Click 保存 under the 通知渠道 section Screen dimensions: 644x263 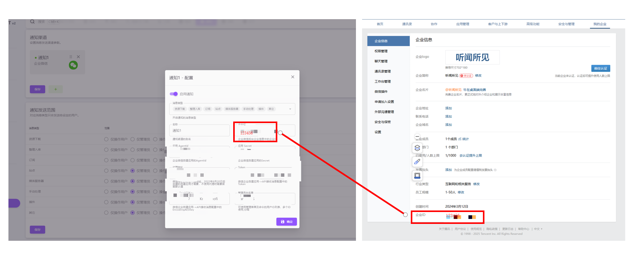(x=38, y=89)
